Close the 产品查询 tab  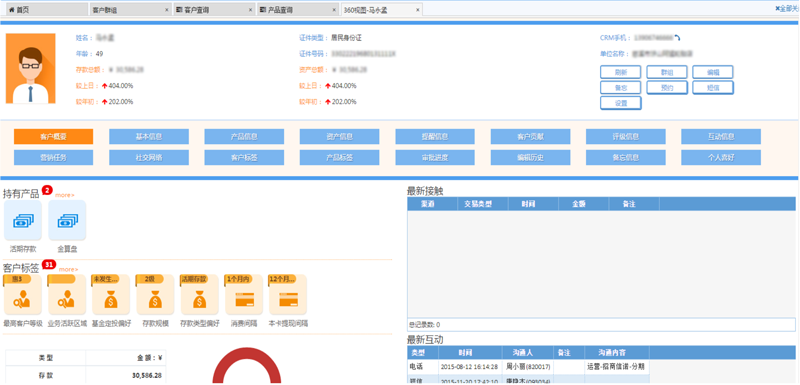tap(334, 10)
